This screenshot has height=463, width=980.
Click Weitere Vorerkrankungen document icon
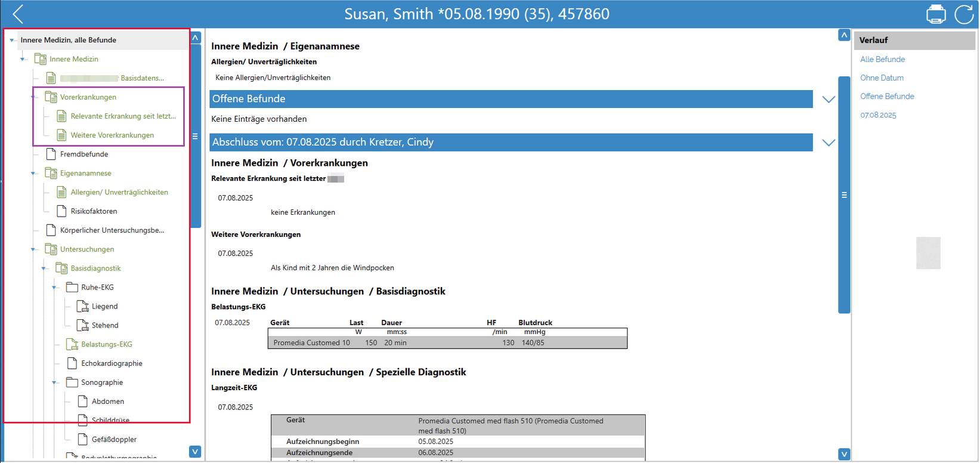pyautogui.click(x=61, y=135)
